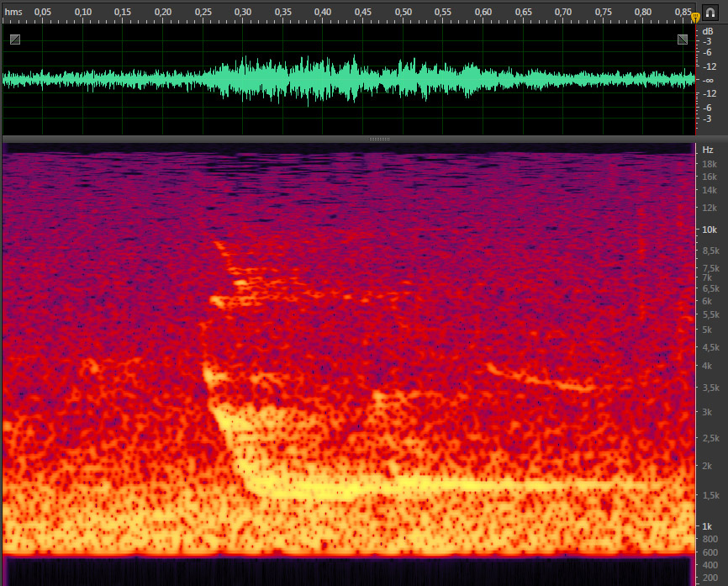Click the 800 mark on the frequency scale
Image resolution: width=728 pixels, height=586 pixels.
click(710, 539)
